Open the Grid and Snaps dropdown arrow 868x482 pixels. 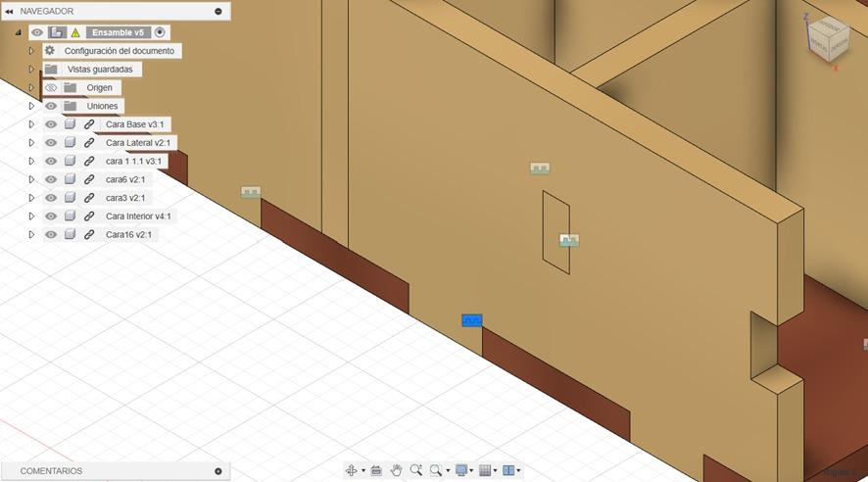tap(495, 471)
